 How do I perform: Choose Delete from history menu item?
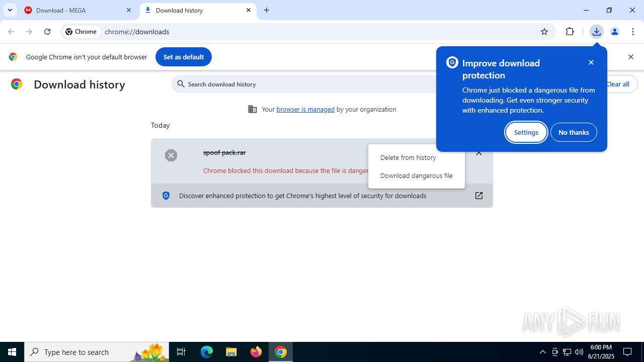click(x=417, y=157)
